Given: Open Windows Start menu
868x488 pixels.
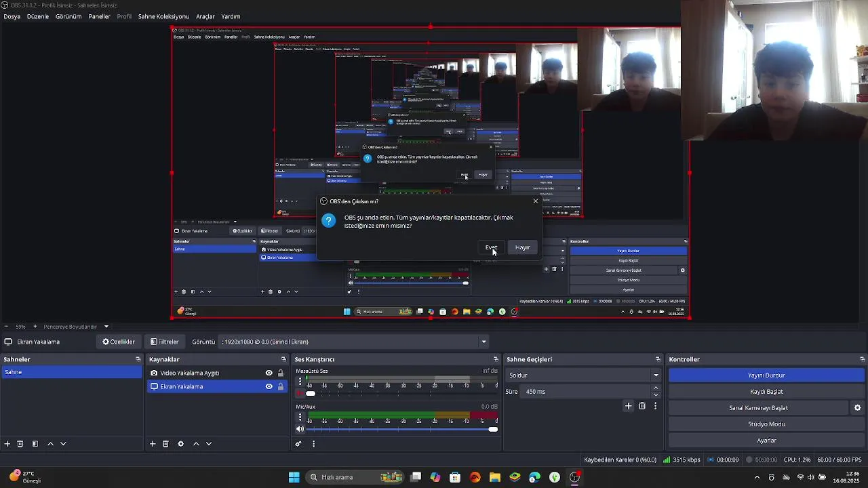Looking at the screenshot, I should coord(294,477).
